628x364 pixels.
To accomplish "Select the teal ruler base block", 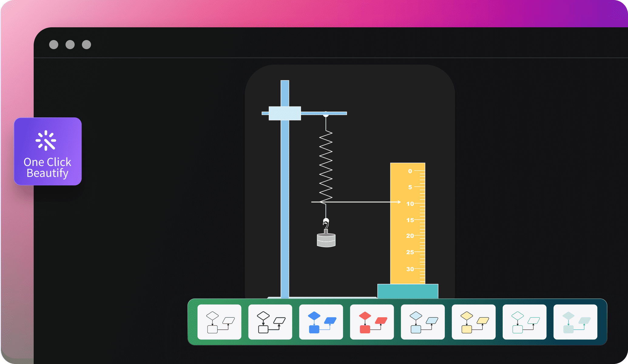I will (x=408, y=291).
